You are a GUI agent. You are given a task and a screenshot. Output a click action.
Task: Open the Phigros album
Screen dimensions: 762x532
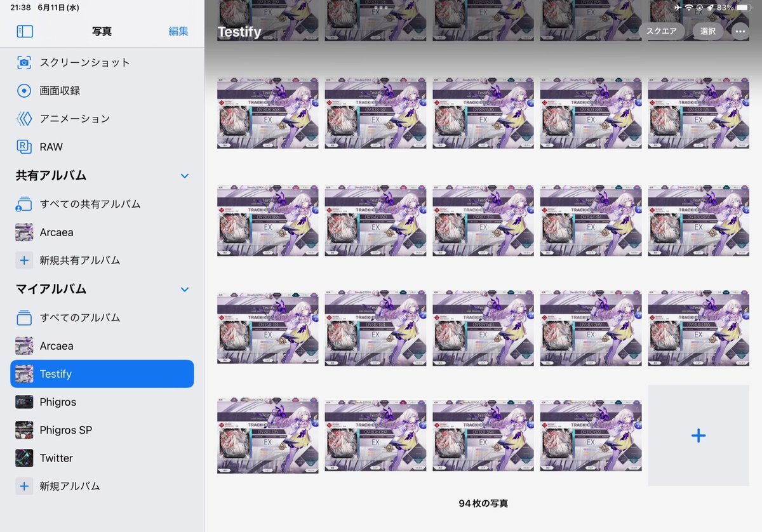[102, 402]
